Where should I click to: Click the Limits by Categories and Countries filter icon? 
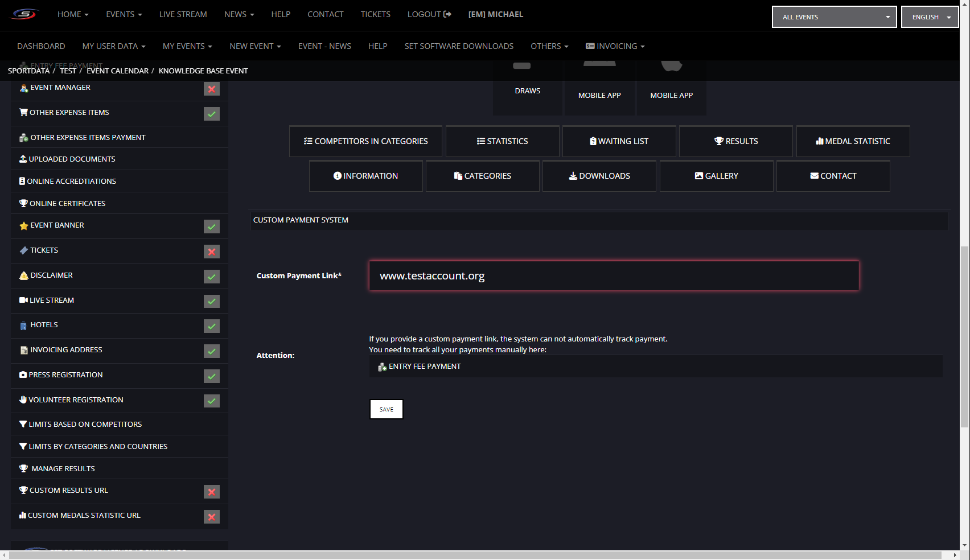point(23,446)
